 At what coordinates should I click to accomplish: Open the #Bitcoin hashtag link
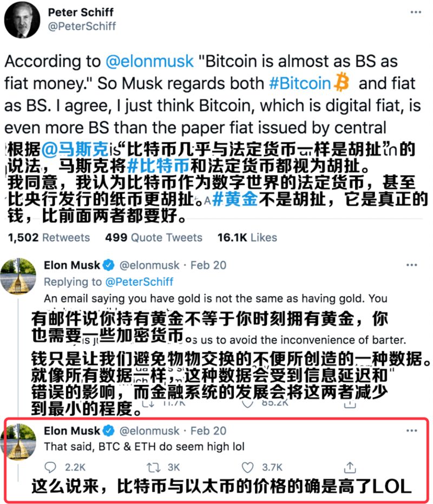[x=300, y=83]
